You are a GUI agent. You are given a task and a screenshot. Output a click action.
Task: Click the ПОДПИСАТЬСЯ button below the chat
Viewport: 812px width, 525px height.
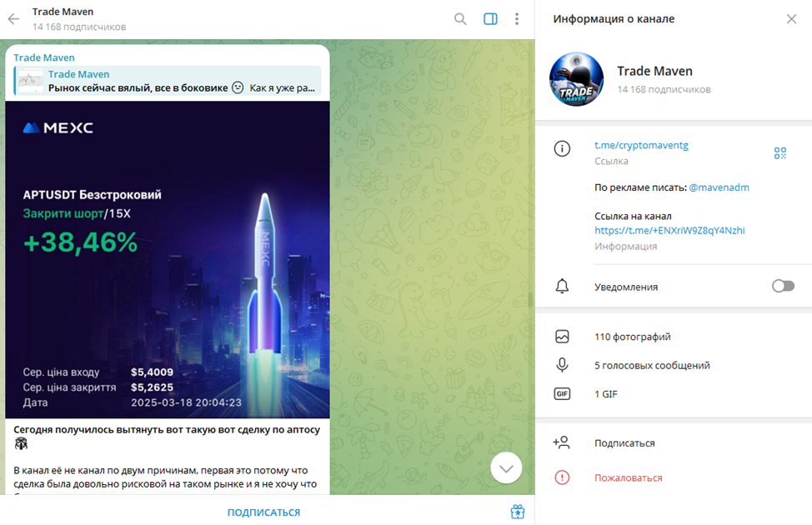click(x=263, y=512)
